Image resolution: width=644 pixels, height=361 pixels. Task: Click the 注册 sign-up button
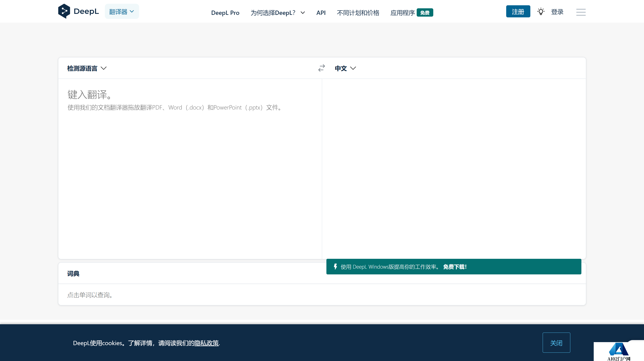pos(518,12)
